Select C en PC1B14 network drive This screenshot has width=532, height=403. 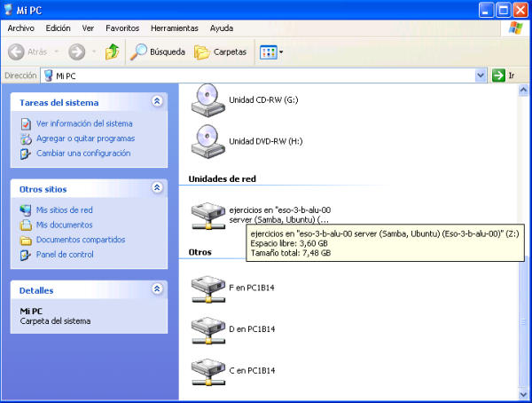[207, 368]
